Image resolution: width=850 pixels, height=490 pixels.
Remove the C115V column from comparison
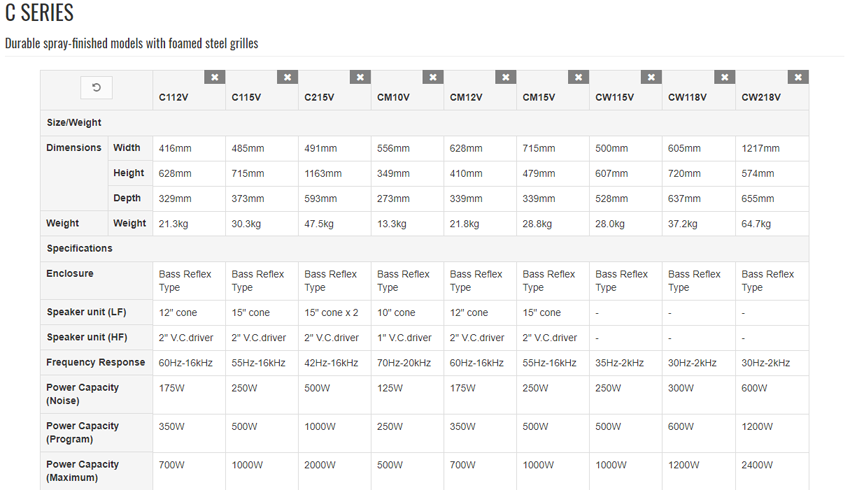tap(287, 77)
